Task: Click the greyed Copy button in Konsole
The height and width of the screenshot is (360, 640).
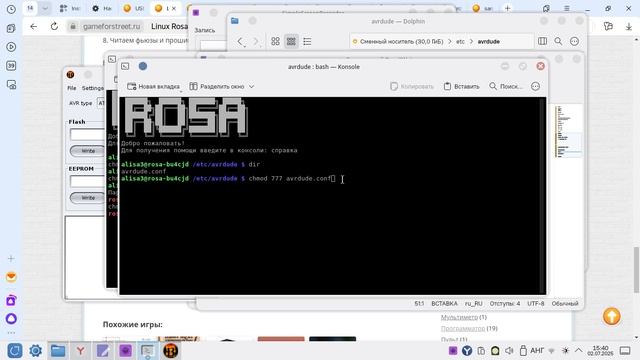Action: point(412,87)
